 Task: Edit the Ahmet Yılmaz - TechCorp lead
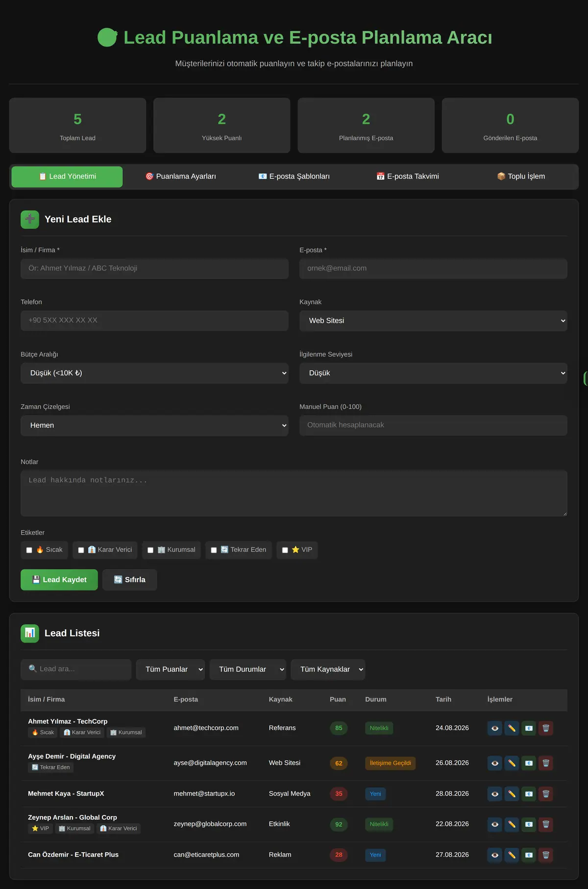512,728
